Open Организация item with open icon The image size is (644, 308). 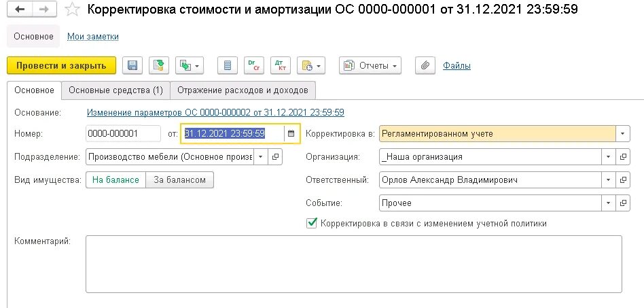pos(623,156)
